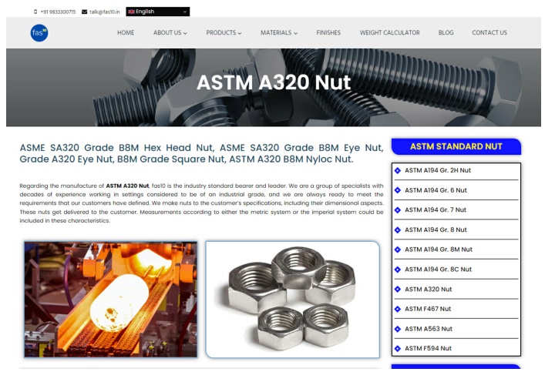
Task: Open ASTM A194 Gr. 6 Nut link
Action: tap(436, 190)
